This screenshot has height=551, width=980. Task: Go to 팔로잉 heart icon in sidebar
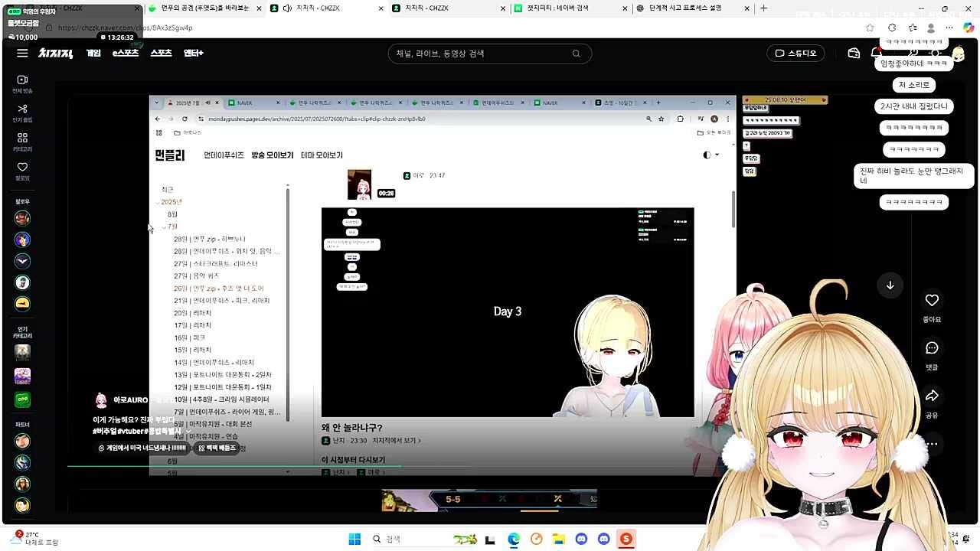(22, 171)
